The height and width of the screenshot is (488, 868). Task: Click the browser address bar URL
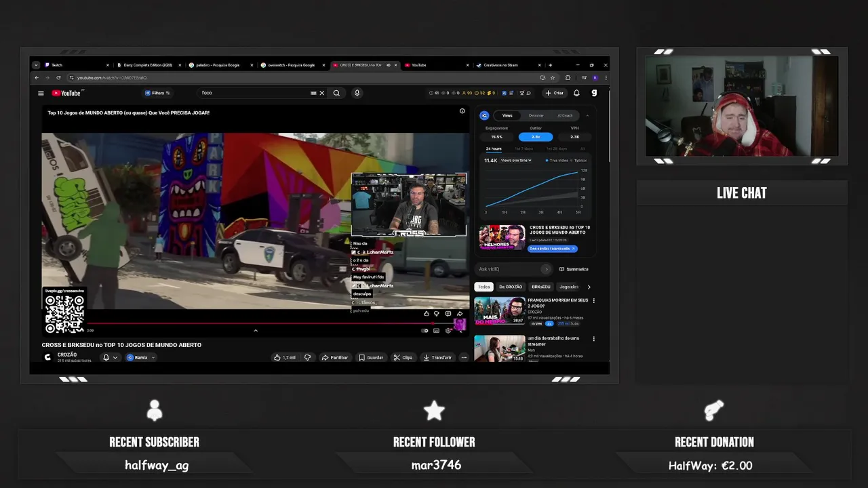pyautogui.click(x=111, y=77)
